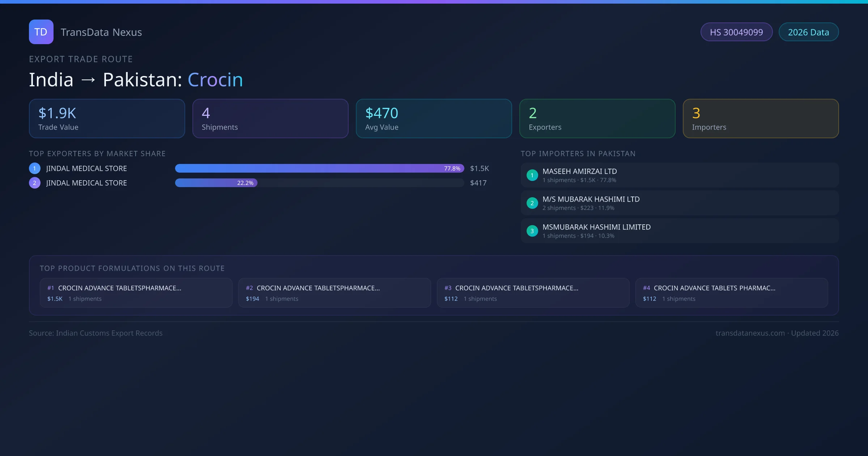
Task: Click the #4 product formulation card
Action: point(731,293)
